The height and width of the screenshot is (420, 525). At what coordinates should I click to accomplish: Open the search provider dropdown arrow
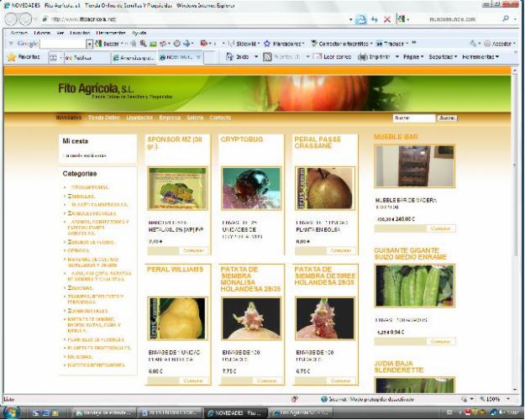[515, 19]
